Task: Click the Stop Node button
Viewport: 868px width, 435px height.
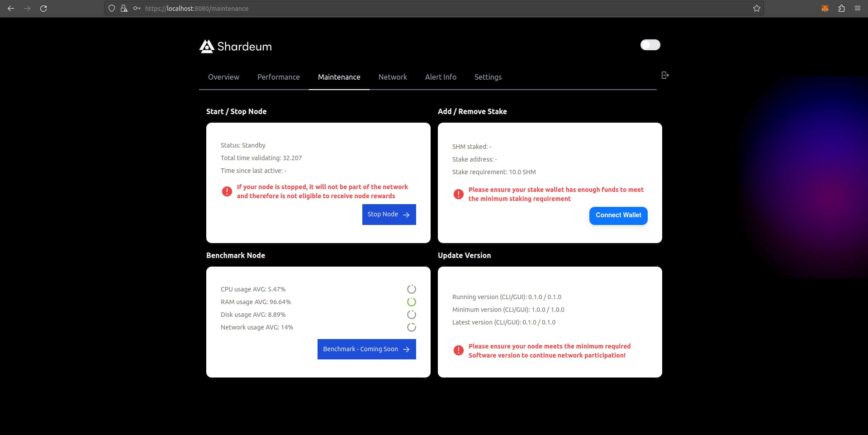Action: (388, 214)
